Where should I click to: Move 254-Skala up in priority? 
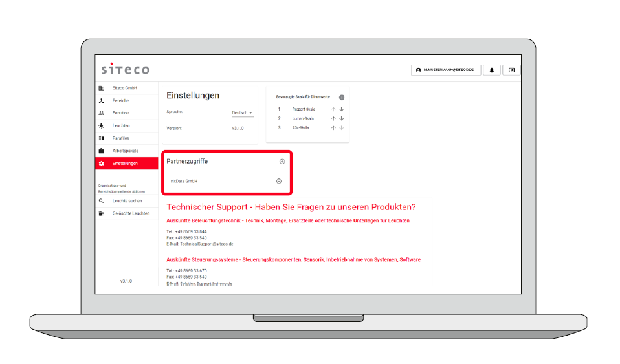tap(333, 128)
